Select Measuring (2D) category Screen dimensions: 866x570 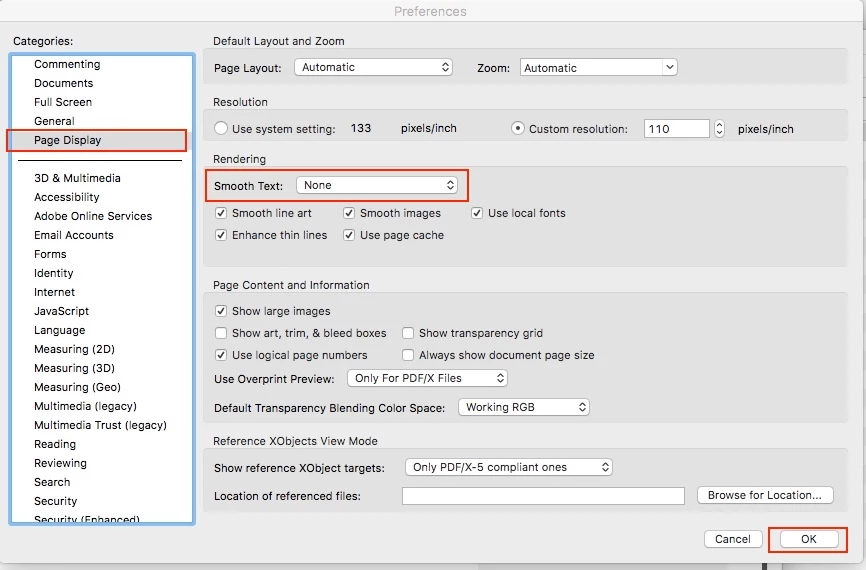(75, 349)
